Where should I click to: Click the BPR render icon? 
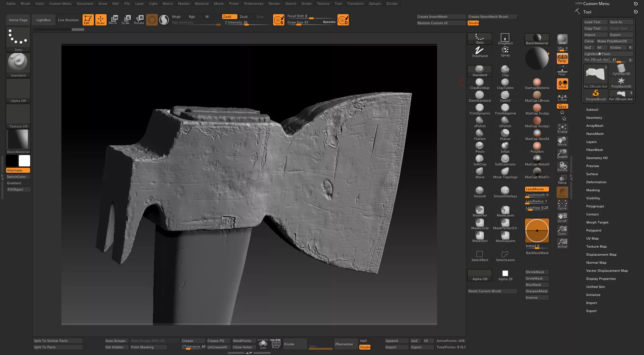click(562, 39)
